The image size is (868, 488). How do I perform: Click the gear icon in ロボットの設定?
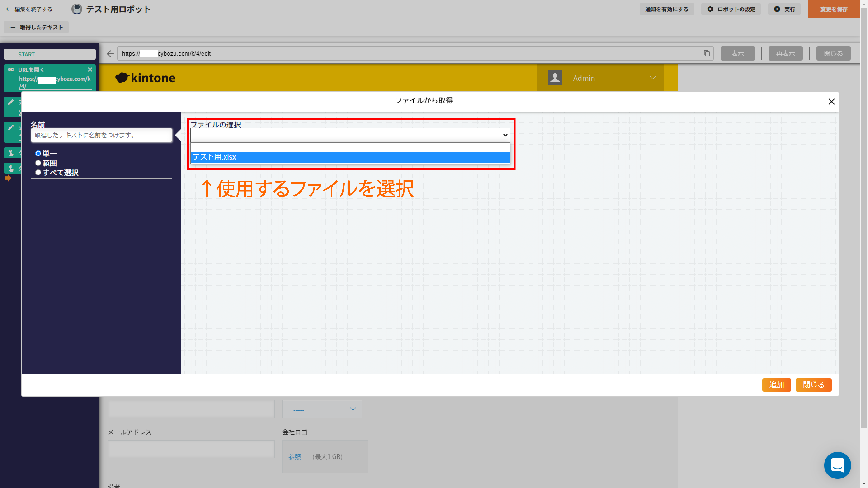[x=710, y=9]
